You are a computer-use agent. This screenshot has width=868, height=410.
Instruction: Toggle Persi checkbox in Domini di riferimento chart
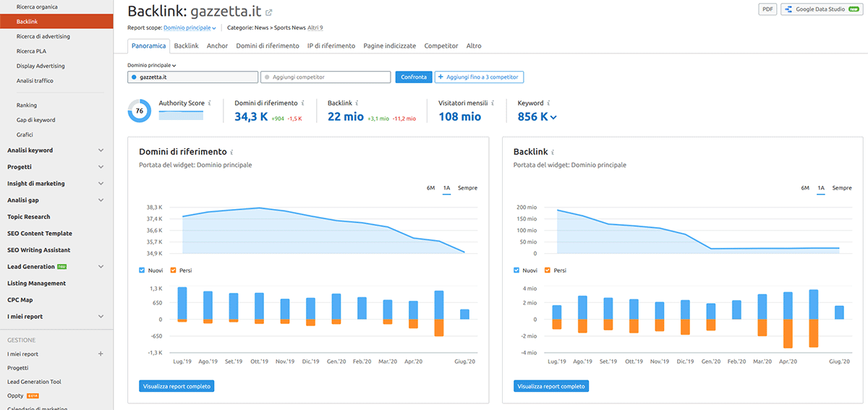[x=173, y=270]
